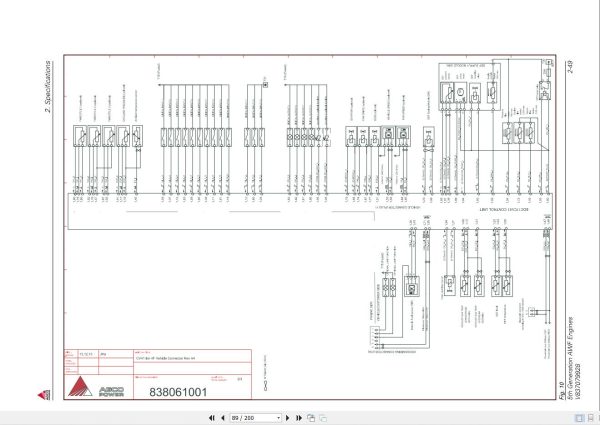Click the '5th Generation AWF Engines' footer text
Screen dimensions: 600x425
[570, 358]
